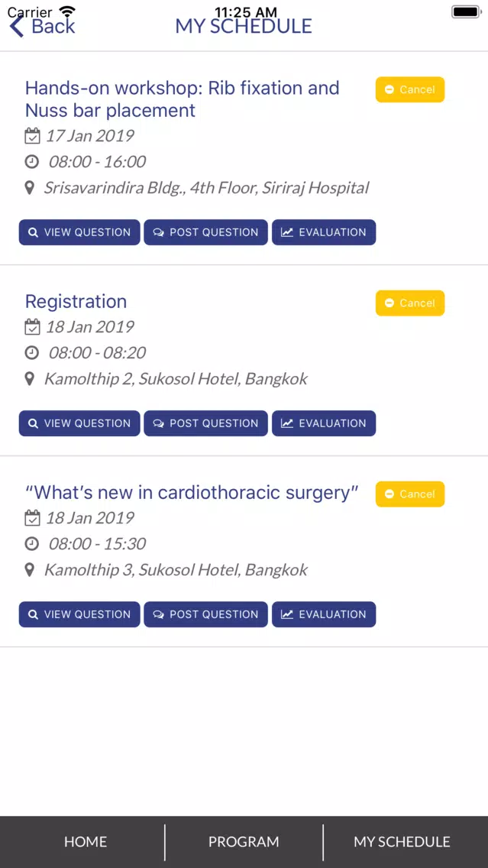
Task: View questions for Hands-on workshop
Action: (x=79, y=232)
